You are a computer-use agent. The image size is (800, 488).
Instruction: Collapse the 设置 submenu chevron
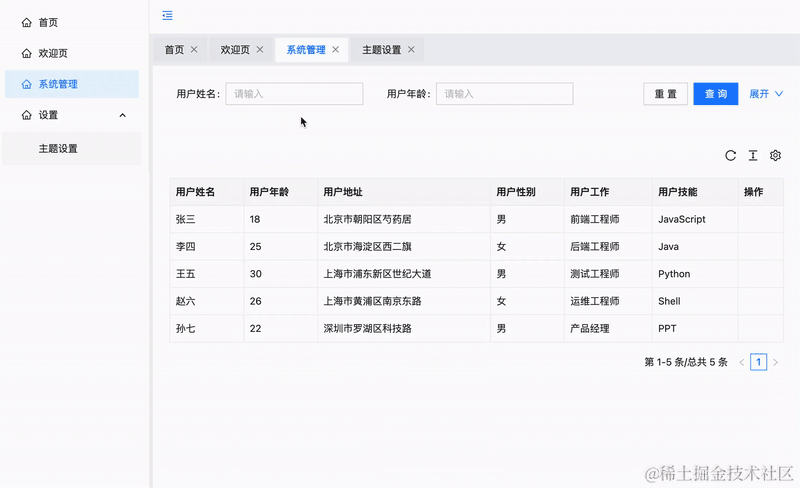tap(122, 115)
